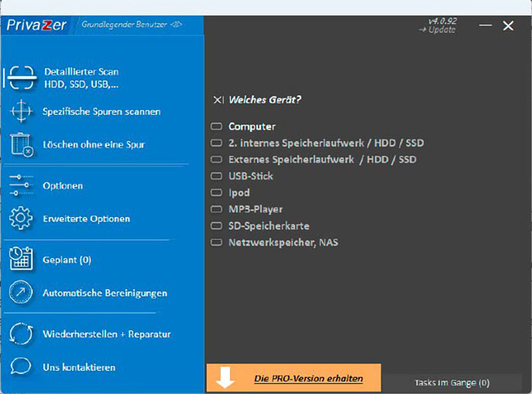Image resolution: width=532 pixels, height=394 pixels.
Task: Click the white download arrow icon
Action: [x=225, y=377]
